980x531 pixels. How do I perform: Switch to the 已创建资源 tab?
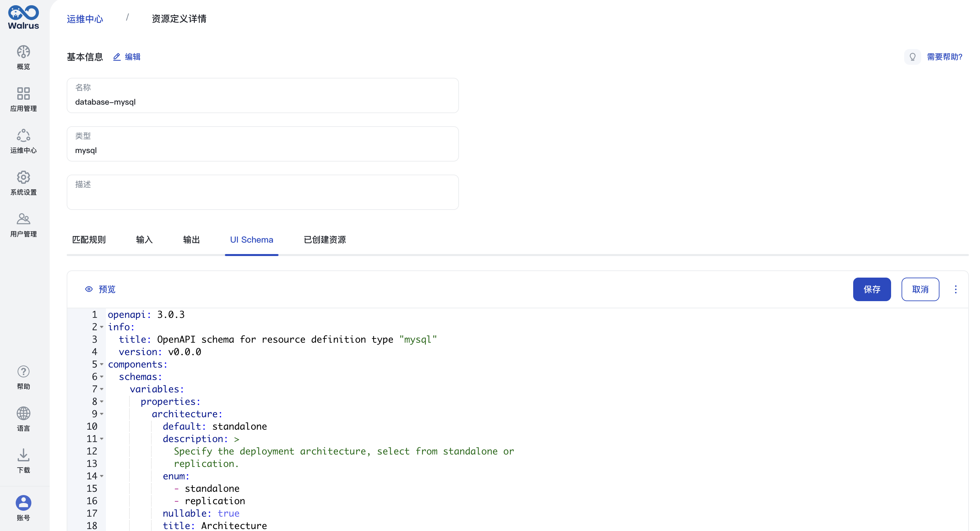[x=325, y=240]
